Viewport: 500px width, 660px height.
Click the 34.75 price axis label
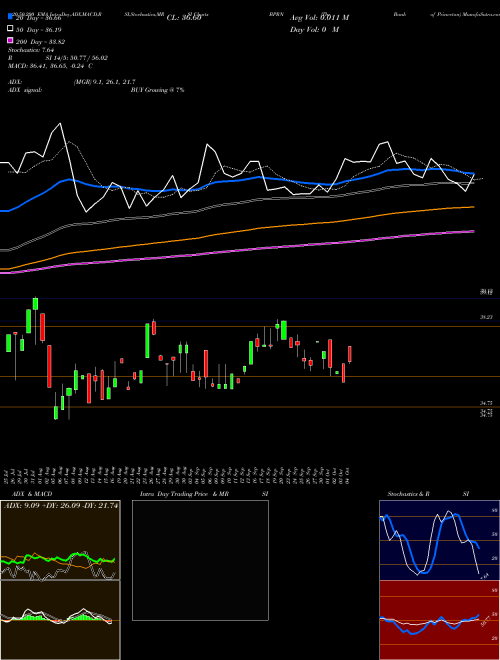click(486, 403)
